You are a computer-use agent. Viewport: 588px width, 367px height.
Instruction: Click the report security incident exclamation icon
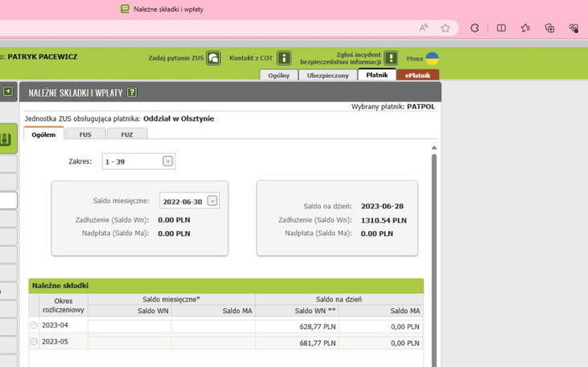pyautogui.click(x=391, y=58)
